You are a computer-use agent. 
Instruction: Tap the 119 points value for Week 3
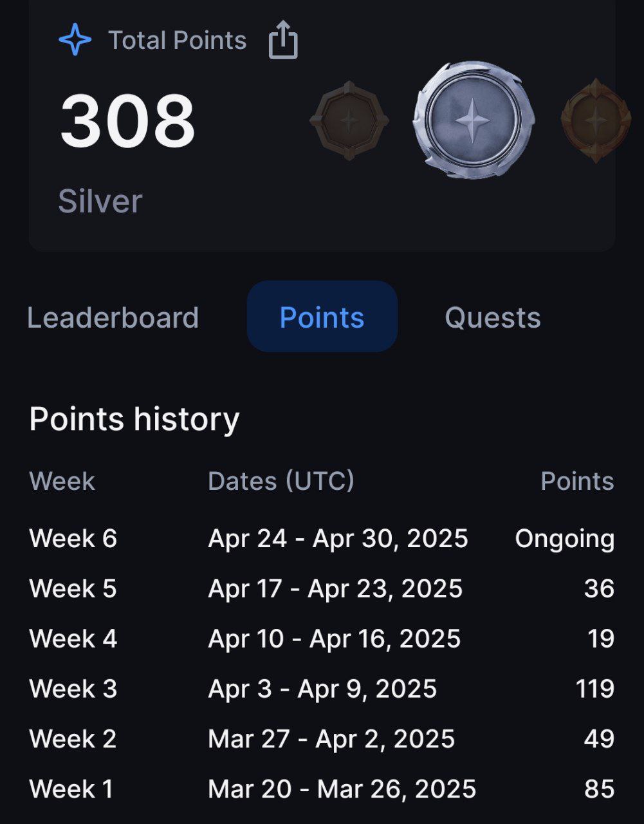click(x=595, y=689)
